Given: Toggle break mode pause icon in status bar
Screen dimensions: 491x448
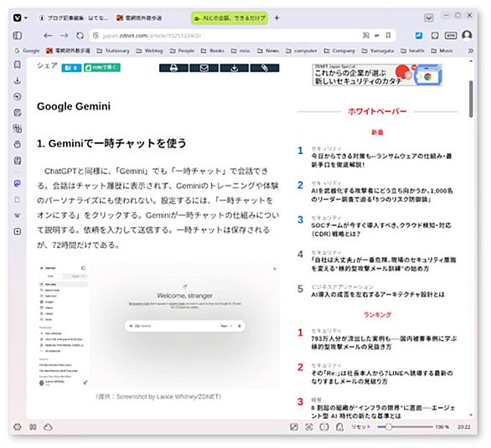Looking at the screenshot, I should coord(33,427).
